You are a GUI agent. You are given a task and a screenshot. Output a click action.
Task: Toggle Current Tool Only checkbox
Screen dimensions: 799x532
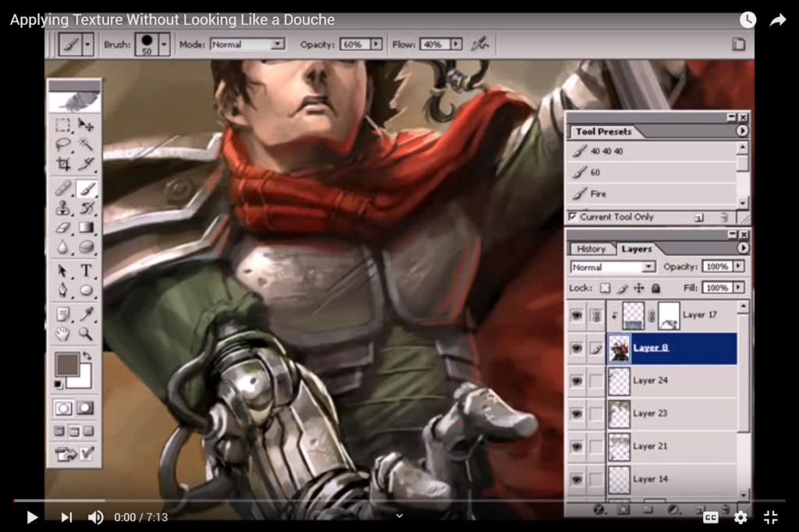pyautogui.click(x=573, y=217)
